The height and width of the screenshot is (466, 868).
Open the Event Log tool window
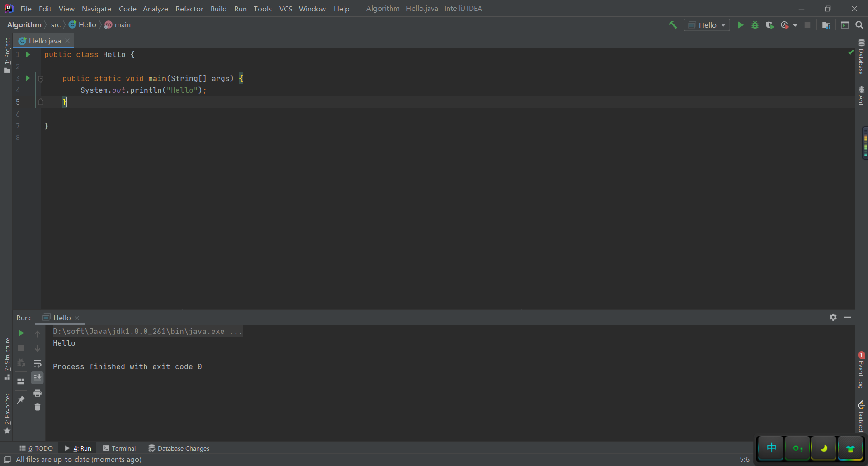point(861,370)
